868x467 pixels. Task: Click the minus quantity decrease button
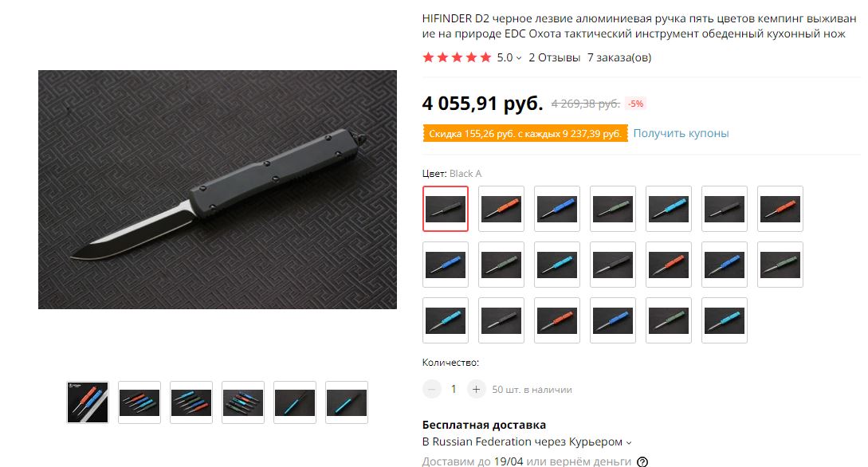tap(432, 390)
